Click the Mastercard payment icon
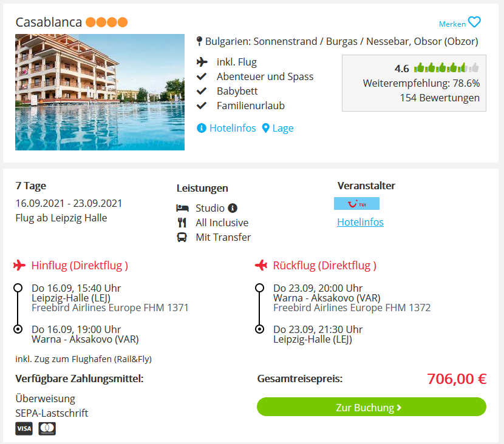Viewport: 504px width, 444px height. coord(47,429)
